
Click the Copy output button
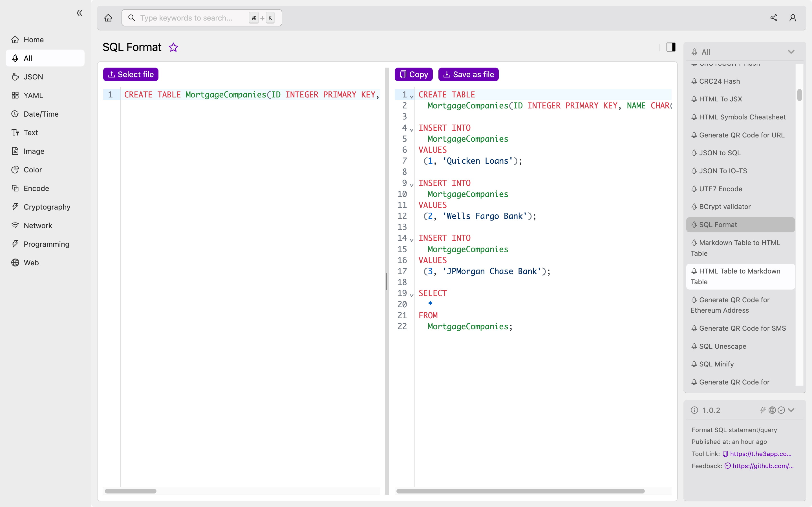click(x=414, y=74)
